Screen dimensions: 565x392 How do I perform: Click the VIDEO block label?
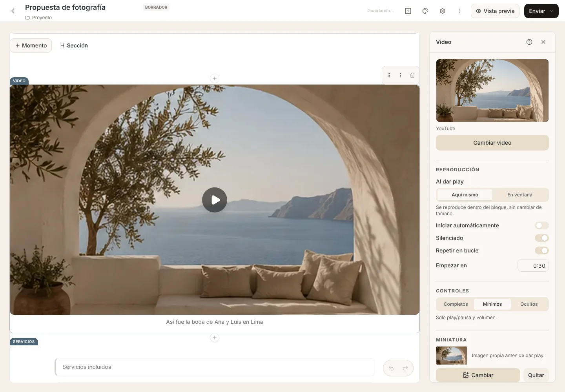click(19, 81)
